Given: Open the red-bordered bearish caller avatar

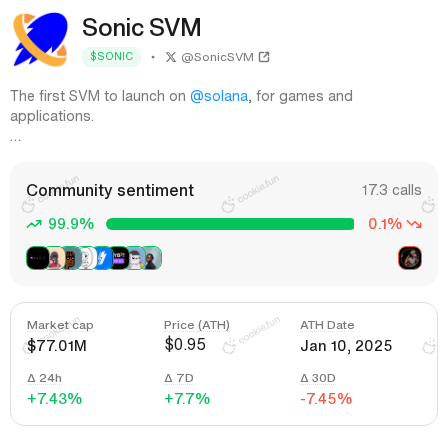Looking at the screenshot, I should (410, 258).
